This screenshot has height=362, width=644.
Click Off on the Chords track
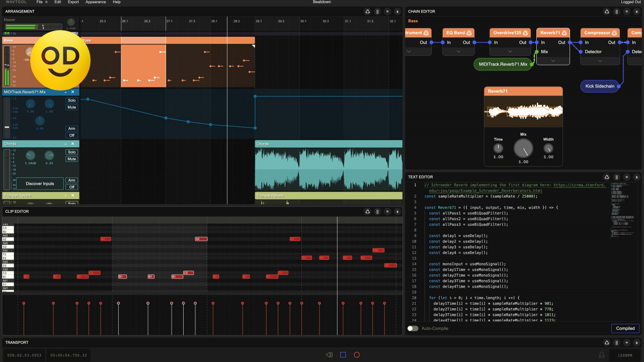(x=72, y=187)
